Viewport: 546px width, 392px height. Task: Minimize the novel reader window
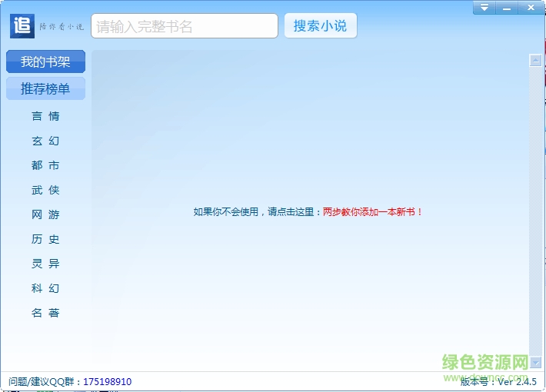point(506,8)
